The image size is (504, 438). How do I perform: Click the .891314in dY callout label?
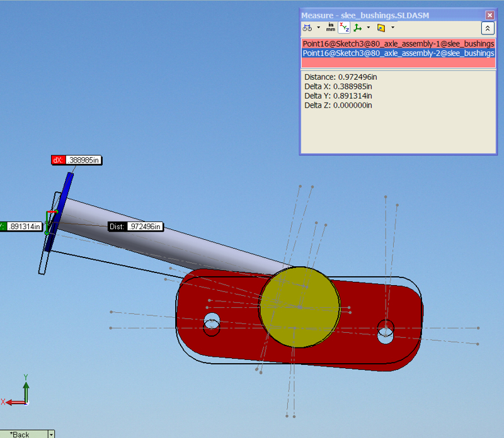(x=21, y=227)
